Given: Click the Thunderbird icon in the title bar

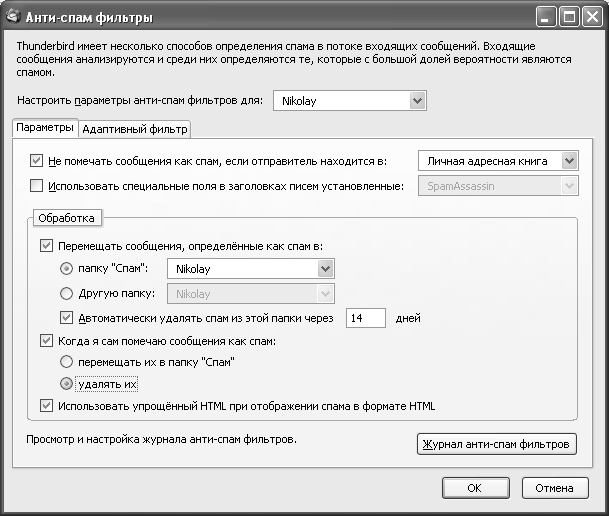Looking at the screenshot, I should coord(13,15).
